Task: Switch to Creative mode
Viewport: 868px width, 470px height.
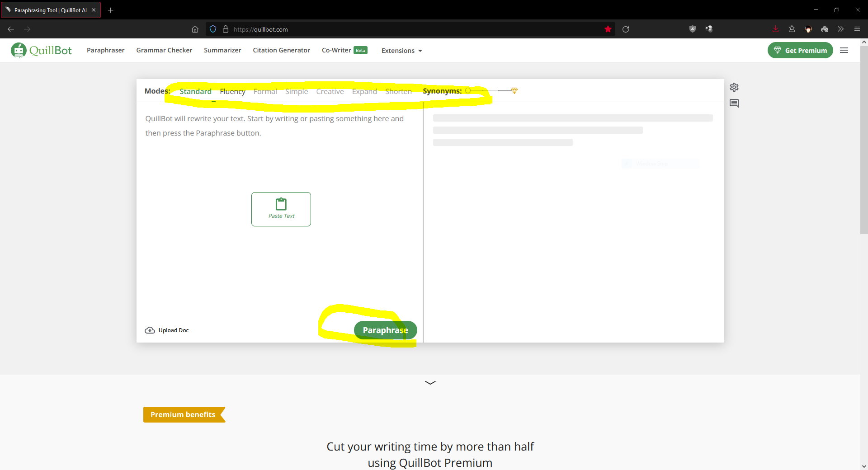Action: (330, 91)
